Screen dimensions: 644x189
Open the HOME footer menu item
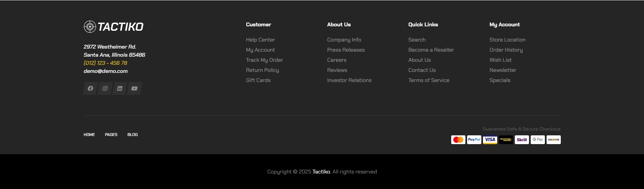(x=89, y=135)
